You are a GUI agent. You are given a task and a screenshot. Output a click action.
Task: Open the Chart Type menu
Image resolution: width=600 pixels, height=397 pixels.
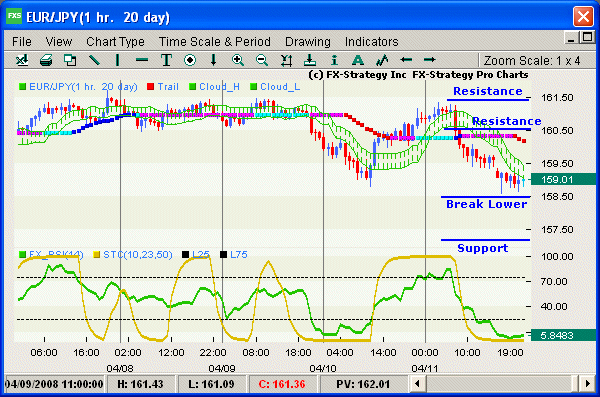115,41
